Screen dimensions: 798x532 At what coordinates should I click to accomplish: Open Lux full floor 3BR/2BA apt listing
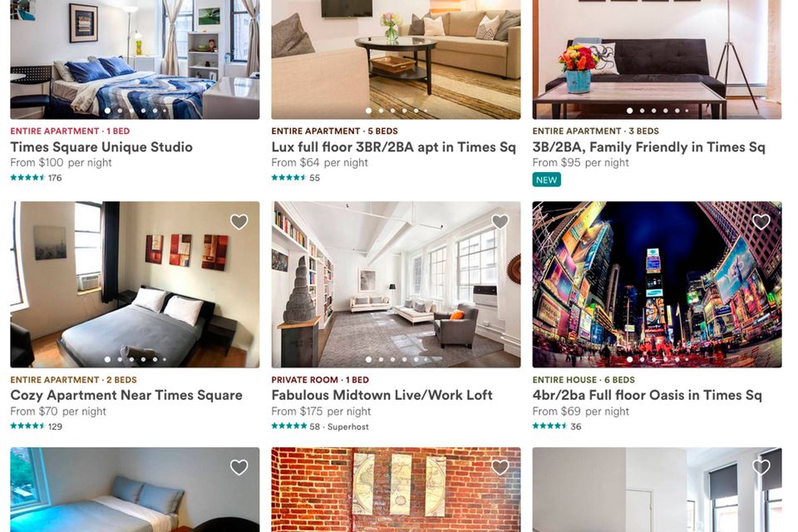tap(393, 147)
